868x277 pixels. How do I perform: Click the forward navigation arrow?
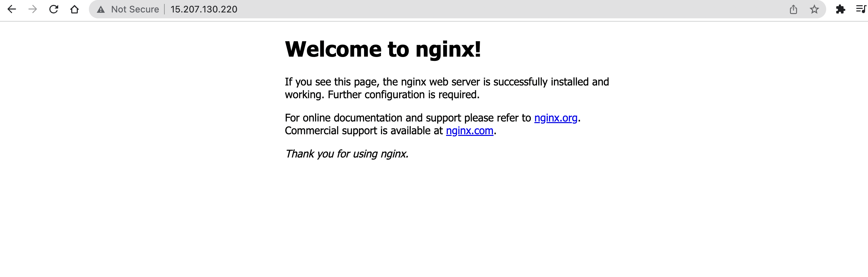click(33, 9)
